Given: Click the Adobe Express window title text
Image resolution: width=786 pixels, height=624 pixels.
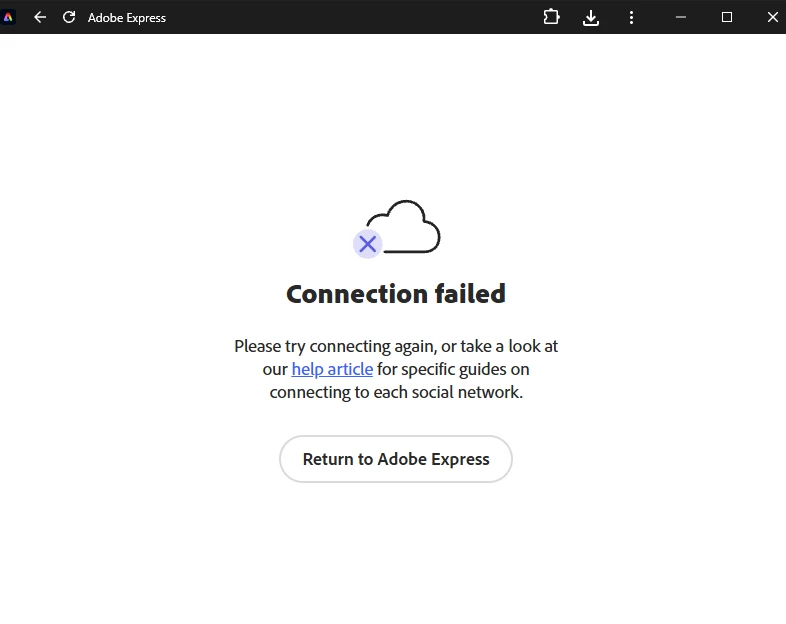Looking at the screenshot, I should (127, 18).
